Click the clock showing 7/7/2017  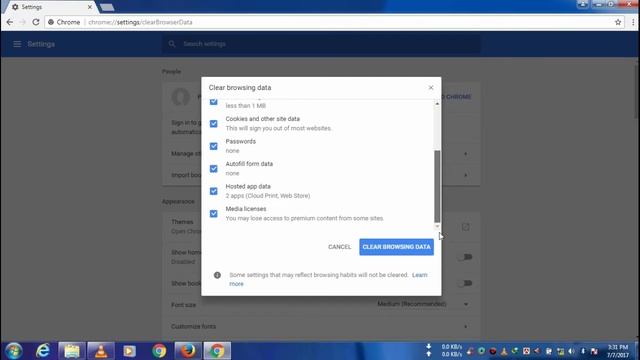click(618, 351)
